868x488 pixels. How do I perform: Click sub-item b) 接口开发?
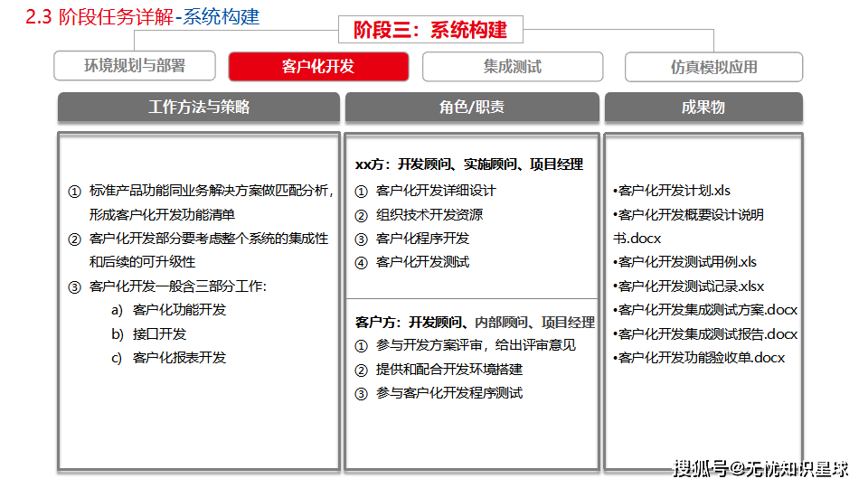(149, 334)
